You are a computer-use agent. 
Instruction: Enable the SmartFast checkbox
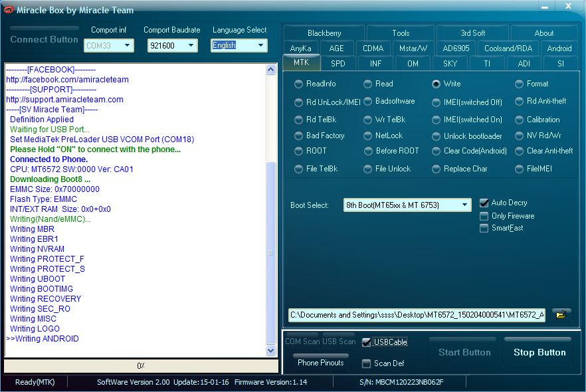tap(484, 228)
